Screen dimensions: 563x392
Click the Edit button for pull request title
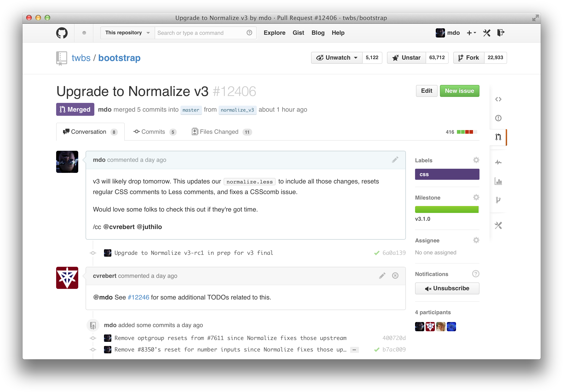coord(426,91)
